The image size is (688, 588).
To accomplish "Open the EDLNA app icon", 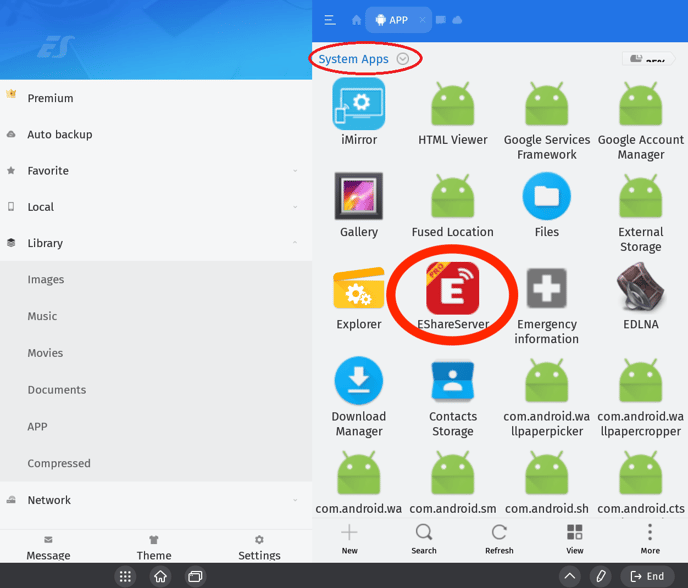I will tap(640, 289).
